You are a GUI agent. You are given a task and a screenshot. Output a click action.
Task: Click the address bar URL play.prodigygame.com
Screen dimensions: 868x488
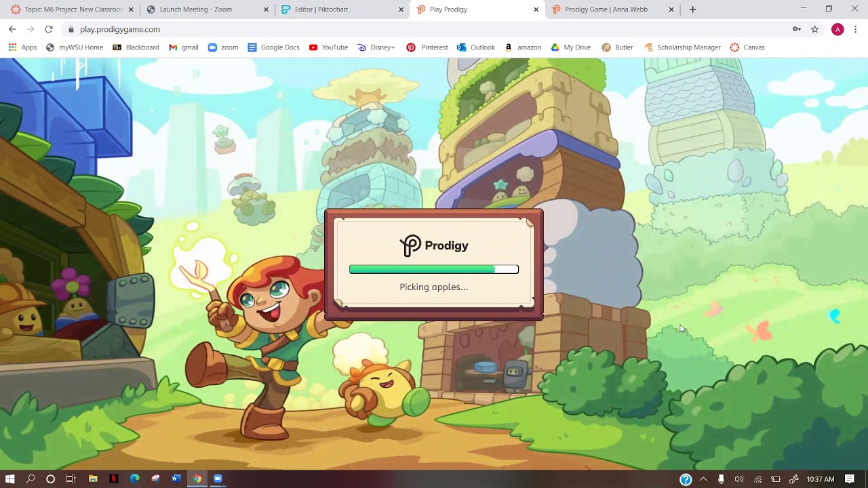120,29
